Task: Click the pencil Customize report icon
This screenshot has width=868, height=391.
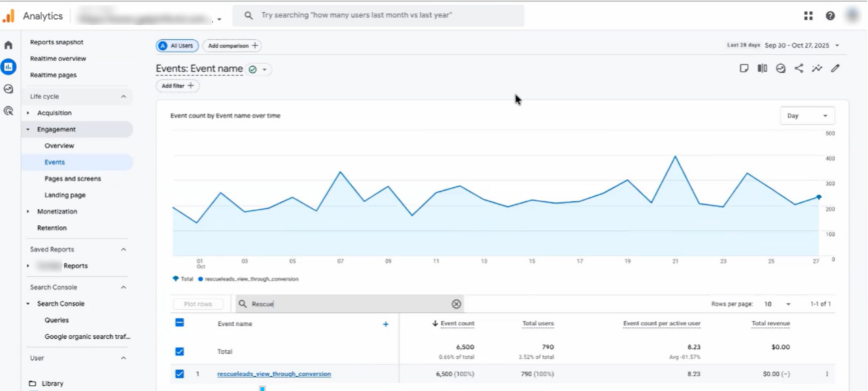Action: click(835, 68)
